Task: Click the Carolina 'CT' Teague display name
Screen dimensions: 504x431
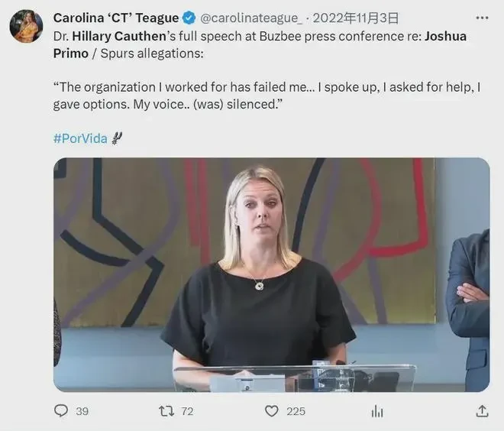Action: point(116,18)
